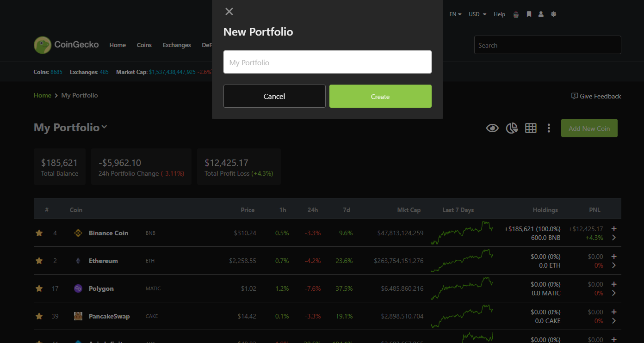
Task: Toggle the favorite star for PancakeSwap
Action: [39, 316]
